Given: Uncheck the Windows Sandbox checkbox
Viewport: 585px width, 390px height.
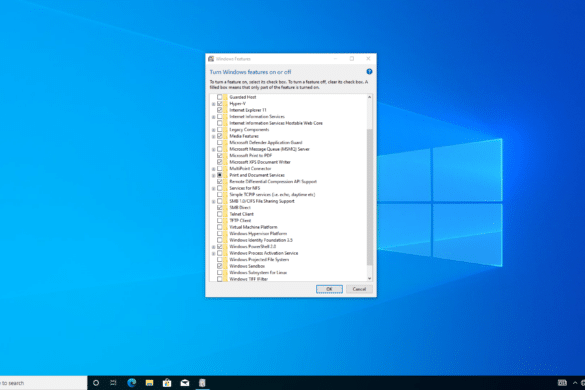Looking at the screenshot, I should [x=219, y=266].
